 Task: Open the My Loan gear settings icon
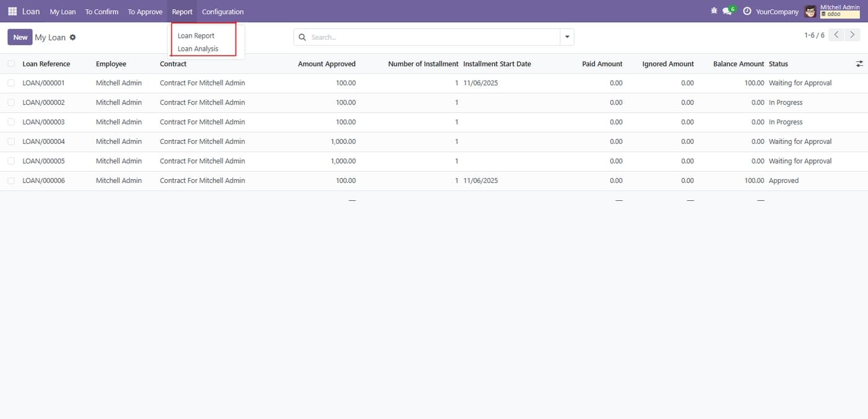tap(73, 37)
